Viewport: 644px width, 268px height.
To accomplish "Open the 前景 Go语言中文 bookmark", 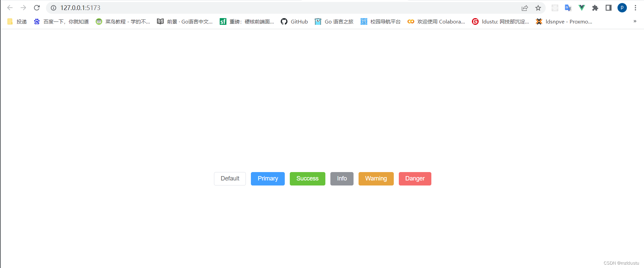I will pos(185,21).
